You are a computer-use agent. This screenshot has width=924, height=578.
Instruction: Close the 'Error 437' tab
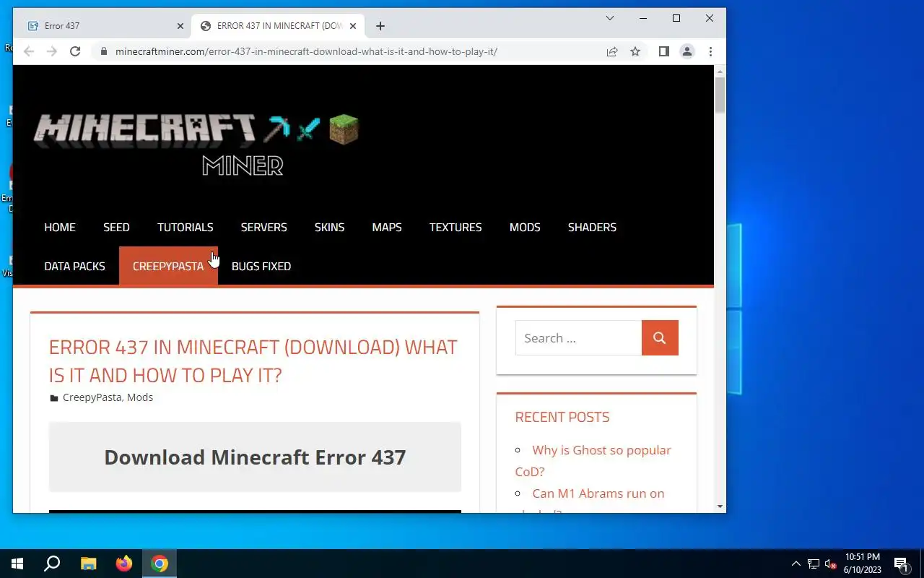tap(180, 26)
